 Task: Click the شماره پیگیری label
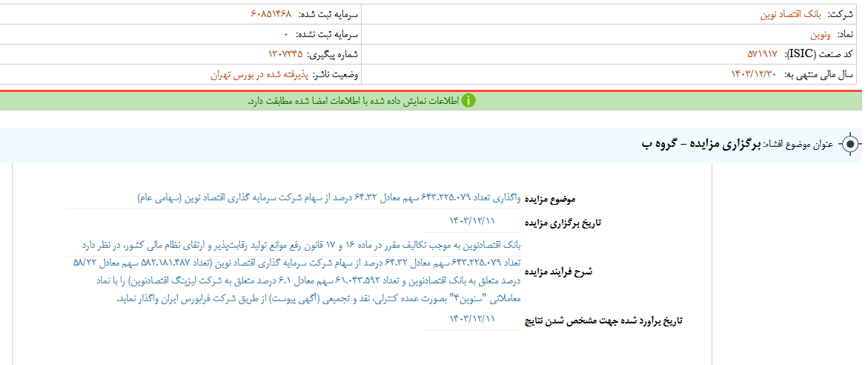tap(332, 53)
